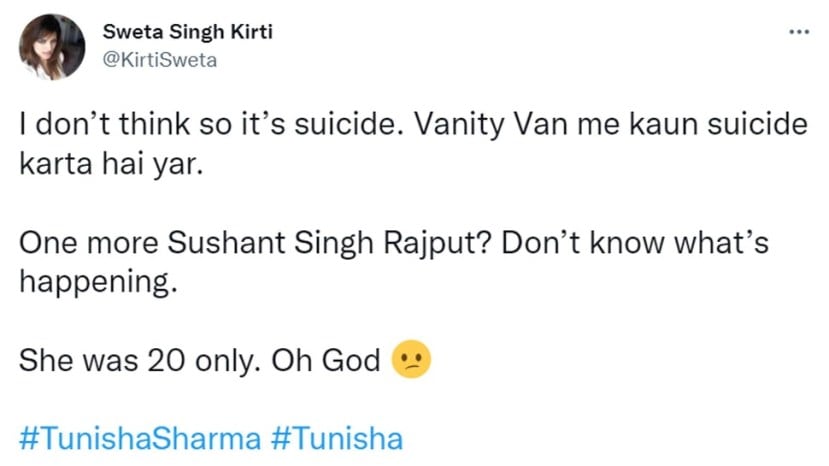The height and width of the screenshot is (466, 829).
Task: Open the #Tunisha hashtag at the end
Action: tap(338, 439)
